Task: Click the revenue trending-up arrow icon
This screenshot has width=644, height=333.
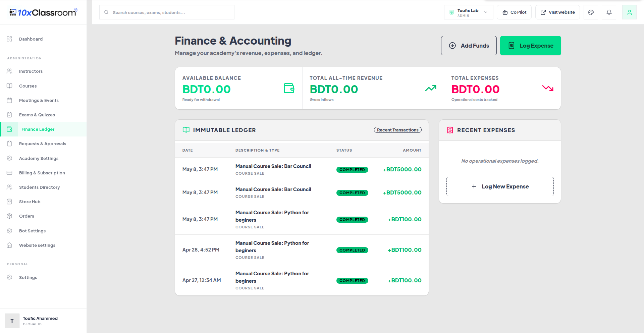Action: 431,88
